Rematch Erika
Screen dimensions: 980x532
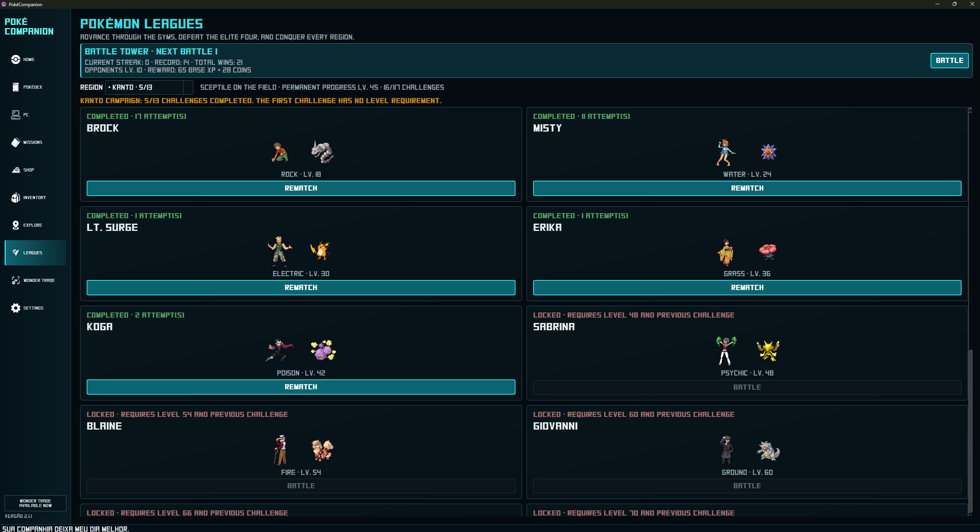tap(747, 288)
